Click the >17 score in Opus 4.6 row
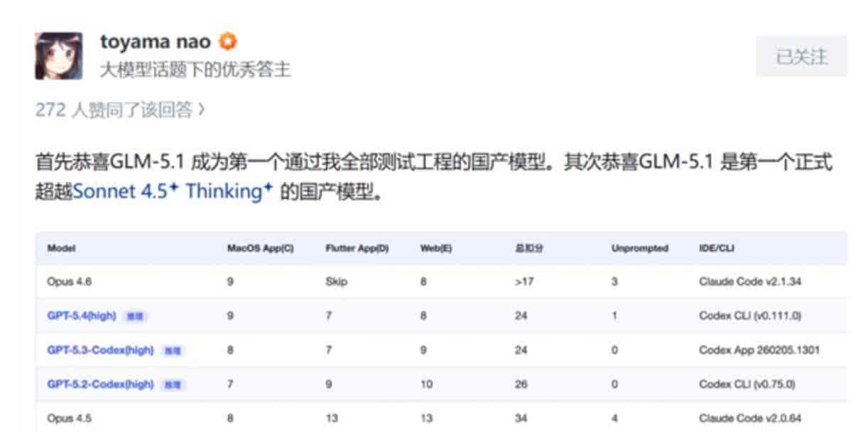Viewport: 868px width, 432px height. coord(524,282)
